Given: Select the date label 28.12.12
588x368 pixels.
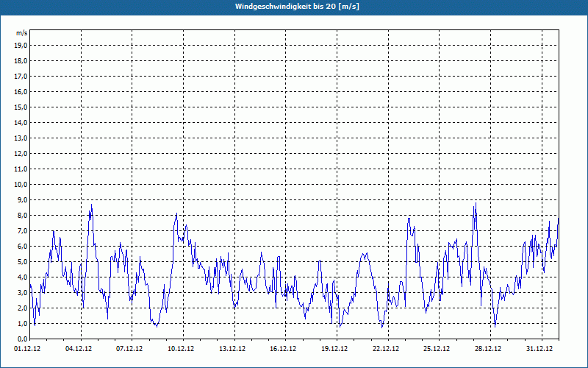Looking at the screenshot, I should (x=488, y=348).
